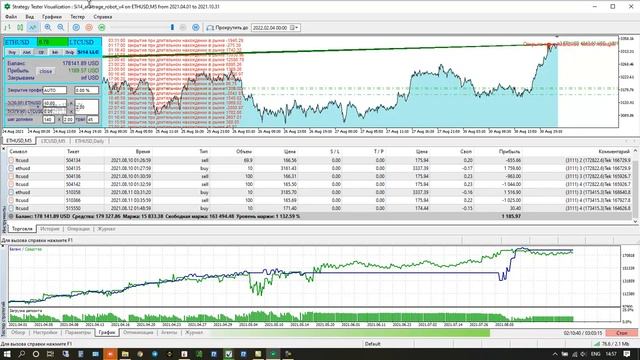Click the field showing 45
Image resolution: width=640 pixels, height=360 pixels.
pos(93,120)
